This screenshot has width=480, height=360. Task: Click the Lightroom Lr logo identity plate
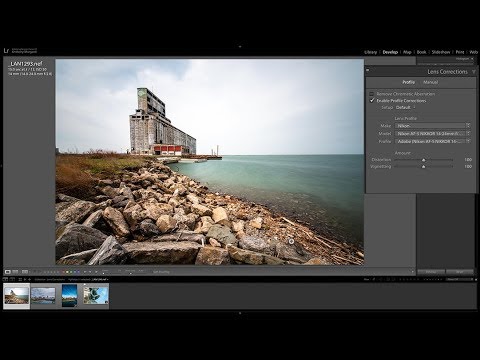pyautogui.click(x=6, y=51)
